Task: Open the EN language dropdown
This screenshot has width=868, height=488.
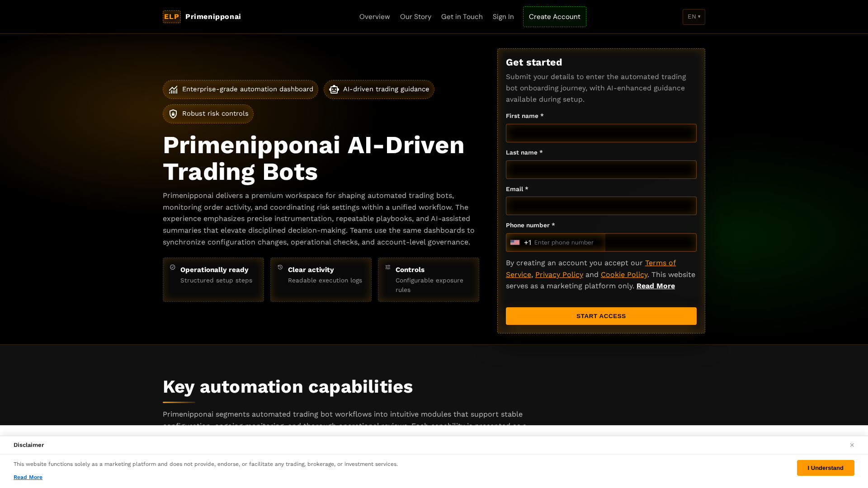Action: (x=693, y=17)
